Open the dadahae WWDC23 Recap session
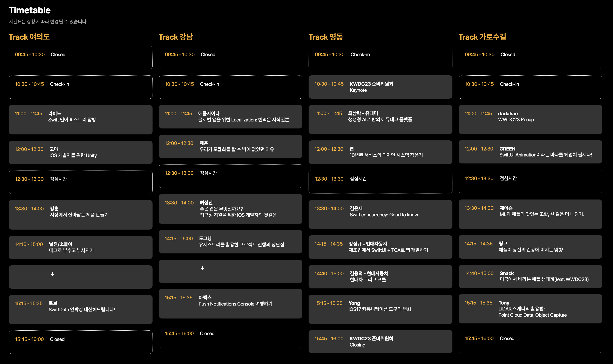 (530, 119)
